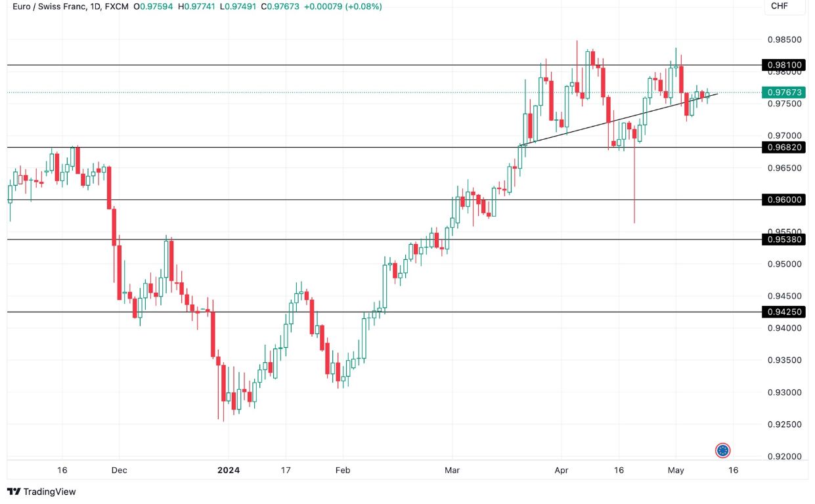This screenshot has height=504, width=815.
Task: Click the EU flag economic event icon
Action: coord(723,450)
